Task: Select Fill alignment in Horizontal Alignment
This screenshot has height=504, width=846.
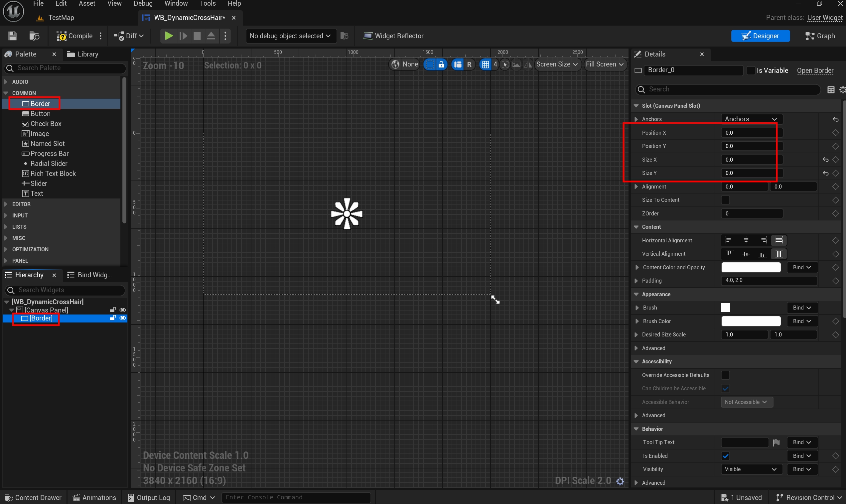Action: click(x=778, y=240)
